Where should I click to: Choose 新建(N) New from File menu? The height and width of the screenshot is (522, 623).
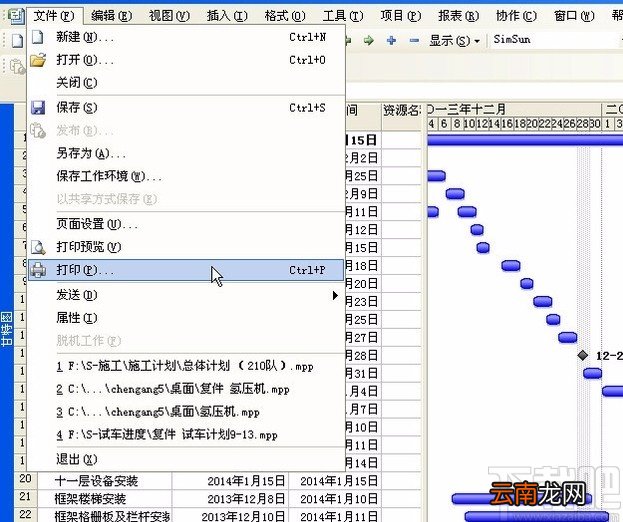coord(186,37)
